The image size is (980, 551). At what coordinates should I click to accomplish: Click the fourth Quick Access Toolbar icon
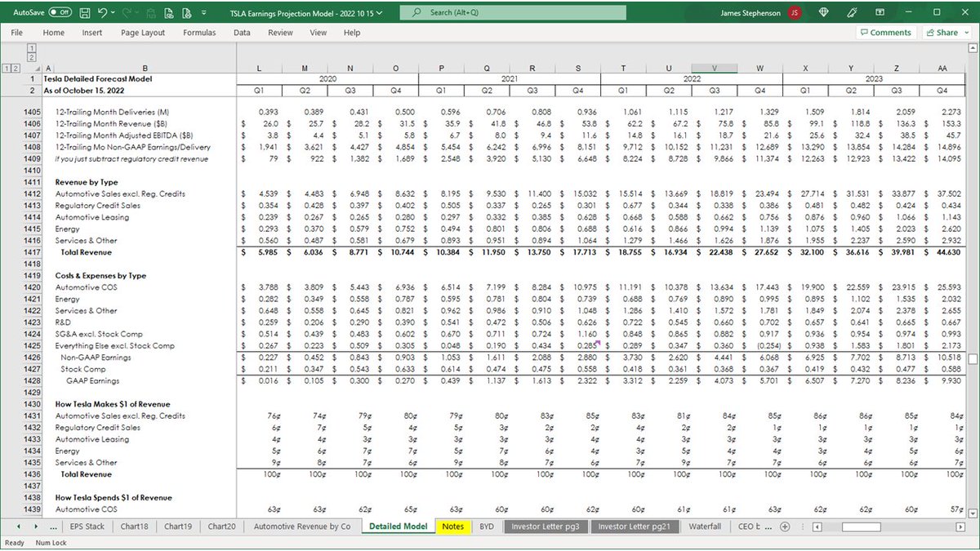click(151, 12)
